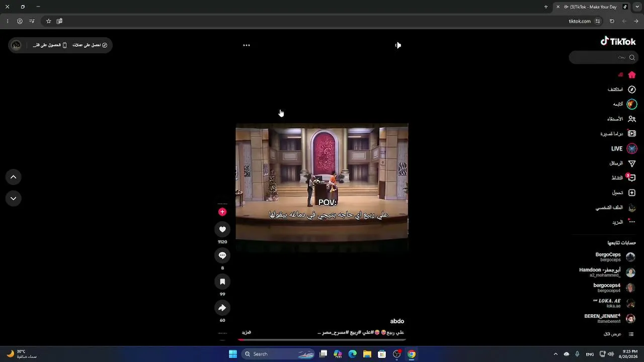Open the Explore compass icon
Screen dimensions: 644x362
[x=632, y=89]
